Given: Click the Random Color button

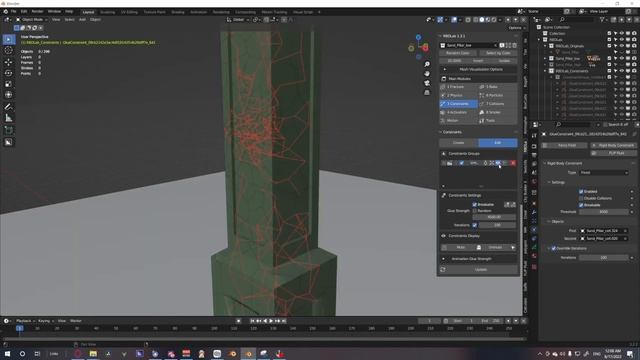Looking at the screenshot, I should pyautogui.click(x=458, y=53).
